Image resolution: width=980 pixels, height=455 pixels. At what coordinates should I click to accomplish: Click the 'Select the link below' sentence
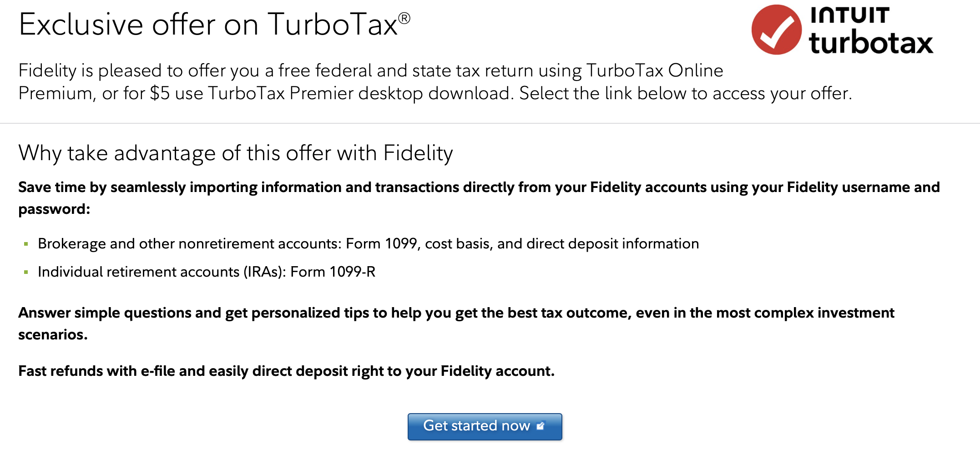pyautogui.click(x=686, y=93)
